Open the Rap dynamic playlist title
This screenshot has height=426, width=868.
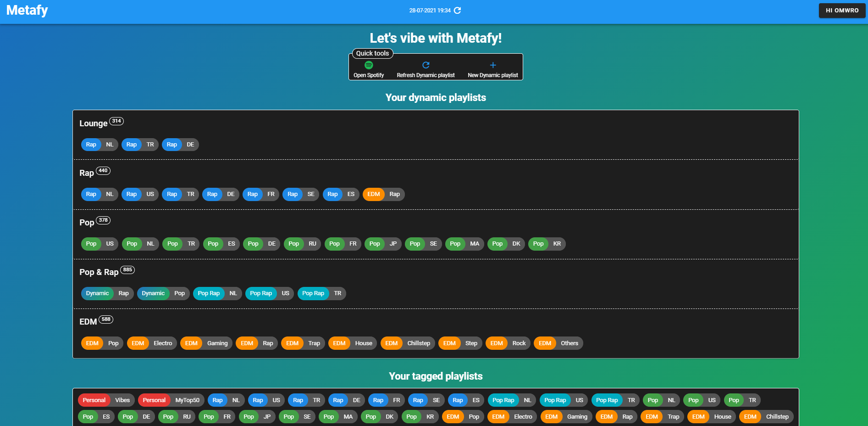(x=87, y=173)
